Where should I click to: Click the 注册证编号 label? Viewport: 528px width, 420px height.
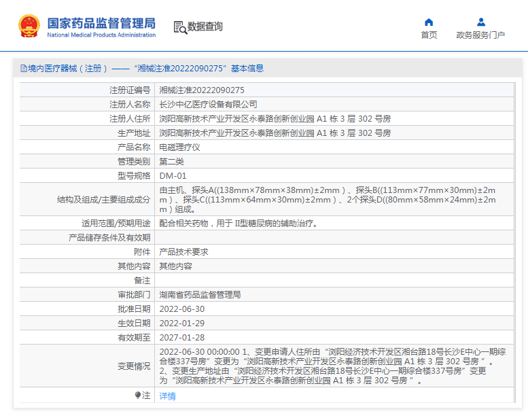point(130,90)
